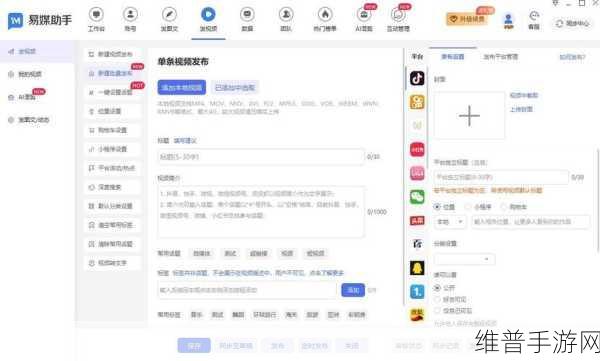Open 发视频 in the left sidebar

(x=37, y=51)
